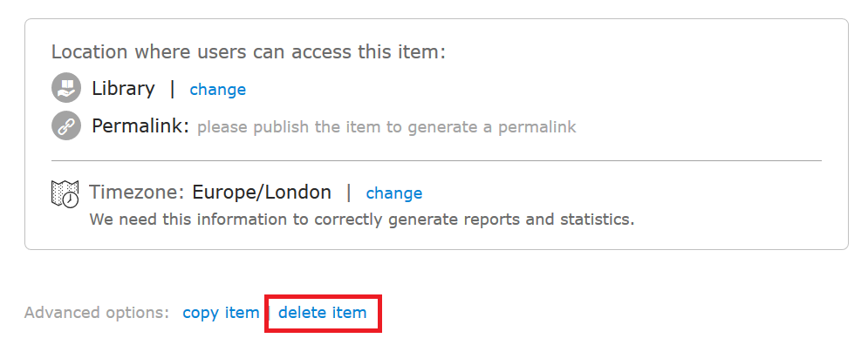Click the Permalink chain-link icon
Screen dimensions: 868x345
66,125
